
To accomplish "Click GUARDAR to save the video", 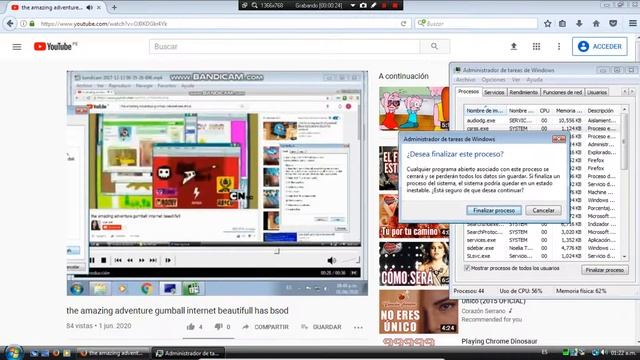I will point(321,327).
